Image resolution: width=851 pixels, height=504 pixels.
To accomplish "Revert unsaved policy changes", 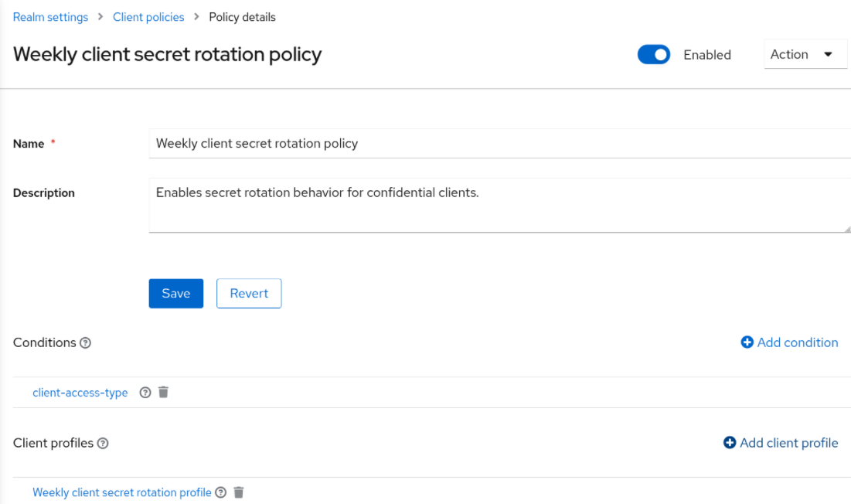I will [249, 293].
